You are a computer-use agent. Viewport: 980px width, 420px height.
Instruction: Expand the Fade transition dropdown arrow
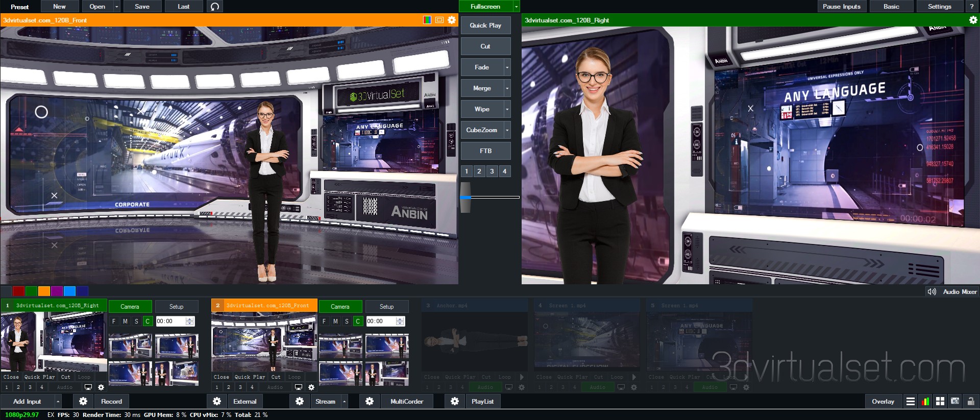(x=507, y=67)
